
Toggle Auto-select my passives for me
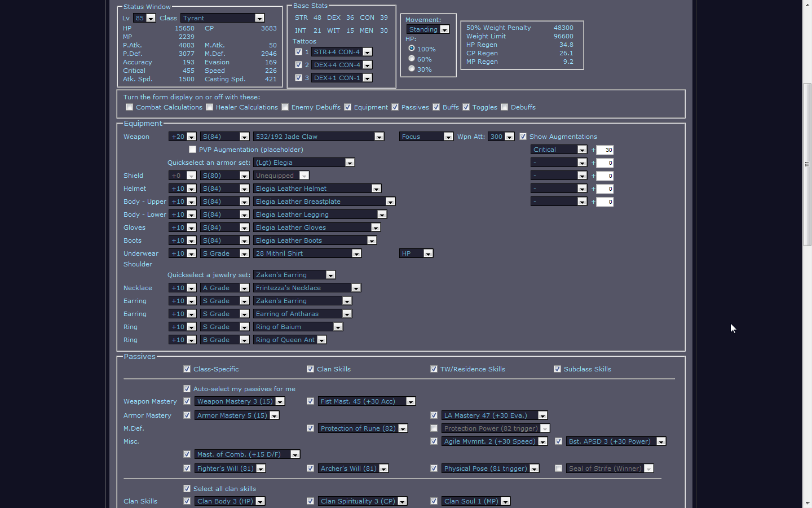(x=187, y=389)
